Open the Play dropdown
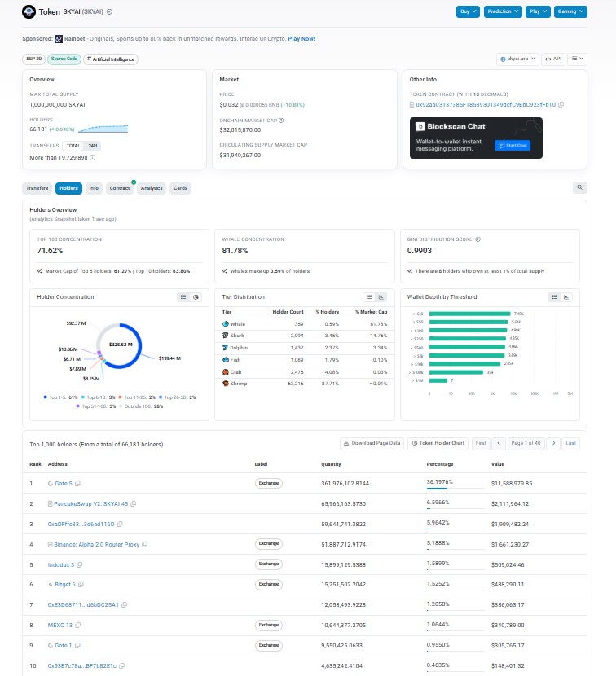Screen dimensions: 616x676 [x=538, y=11]
